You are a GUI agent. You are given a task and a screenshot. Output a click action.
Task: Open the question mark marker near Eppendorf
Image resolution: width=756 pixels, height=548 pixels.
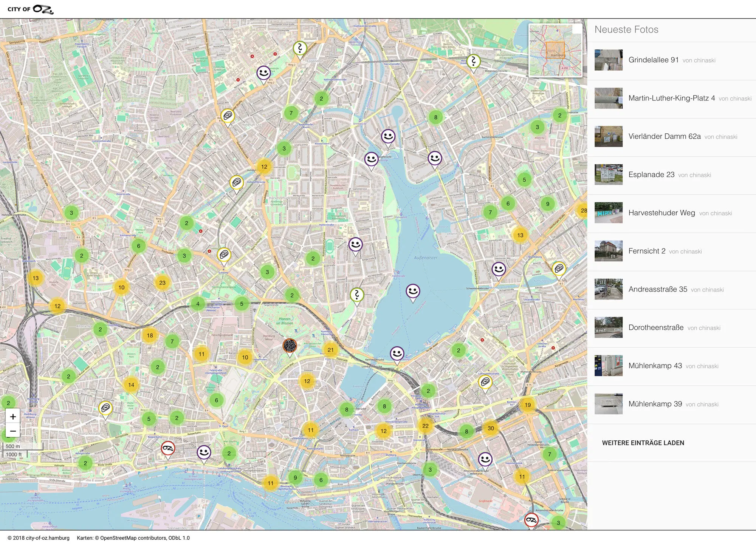300,48
